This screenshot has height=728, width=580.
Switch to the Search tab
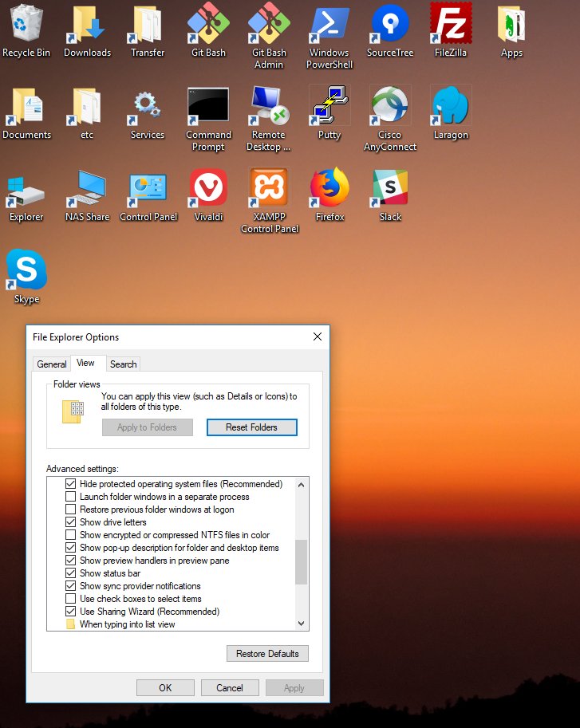[123, 364]
